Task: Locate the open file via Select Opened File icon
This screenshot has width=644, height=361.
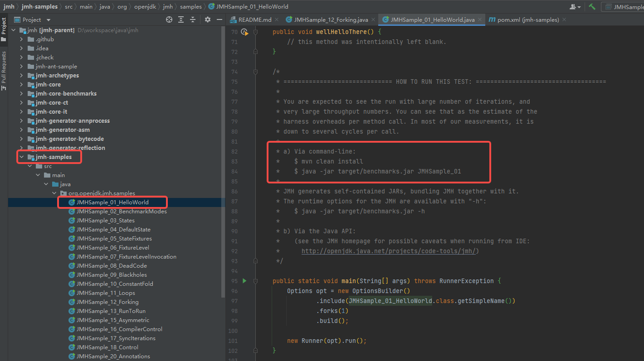Action: tap(169, 19)
